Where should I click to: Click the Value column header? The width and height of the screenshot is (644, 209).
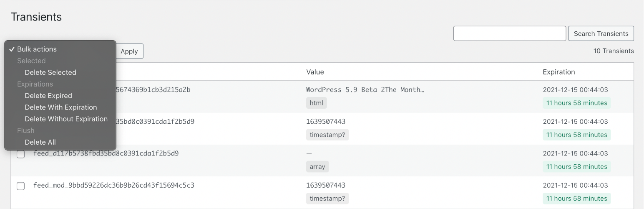[x=315, y=72]
